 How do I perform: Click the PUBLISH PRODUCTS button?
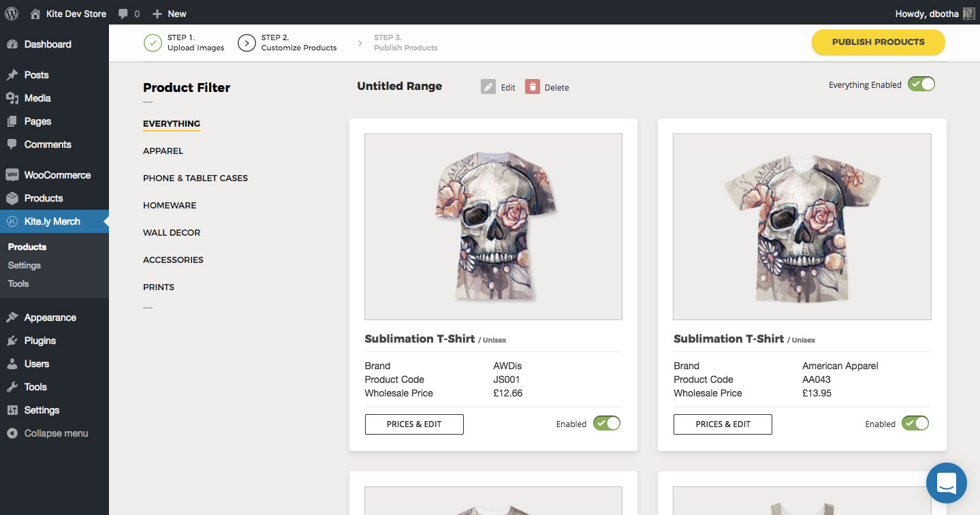click(x=878, y=42)
